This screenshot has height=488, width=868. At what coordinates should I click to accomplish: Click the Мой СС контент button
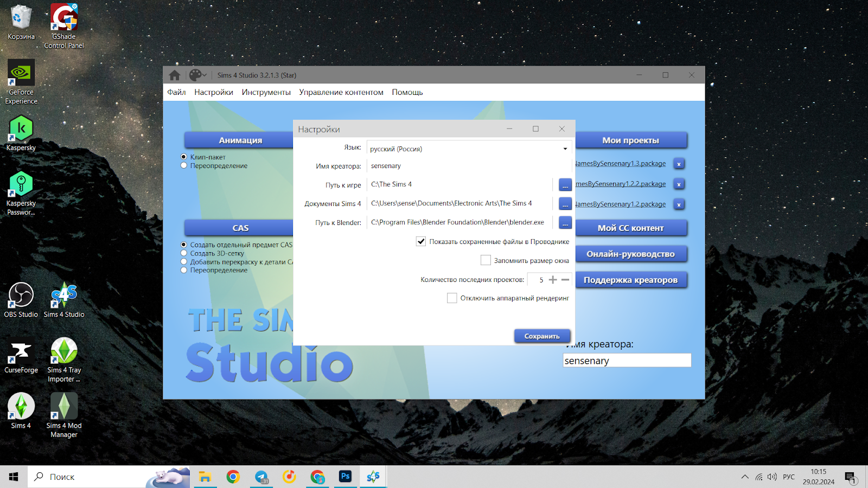click(x=631, y=228)
